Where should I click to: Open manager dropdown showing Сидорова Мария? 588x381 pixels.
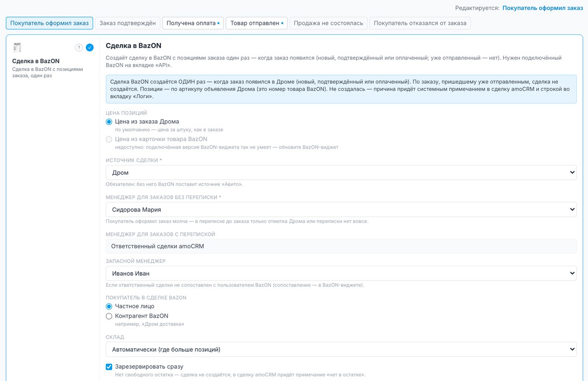[x=341, y=210]
